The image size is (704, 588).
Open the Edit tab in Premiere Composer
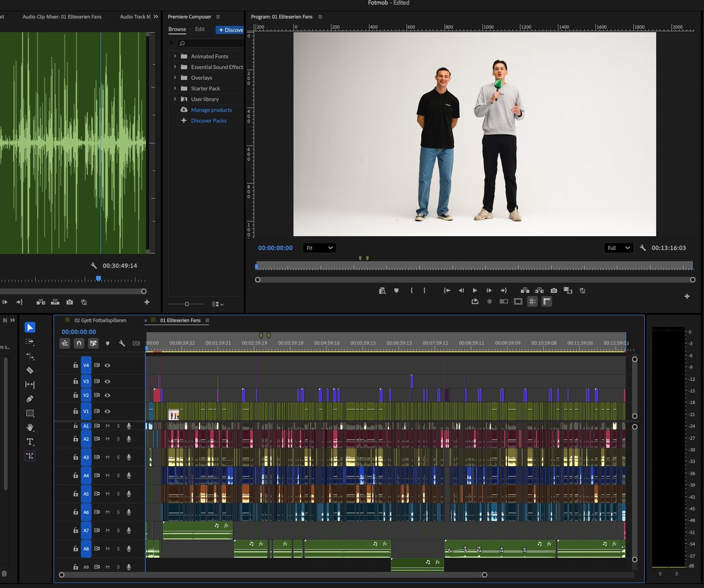(x=200, y=29)
